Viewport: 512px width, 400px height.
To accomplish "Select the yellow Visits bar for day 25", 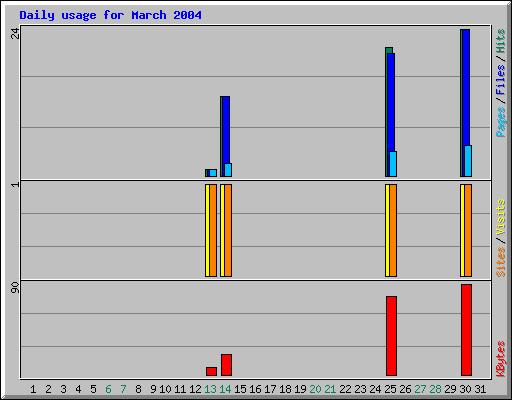I will coord(387,230).
